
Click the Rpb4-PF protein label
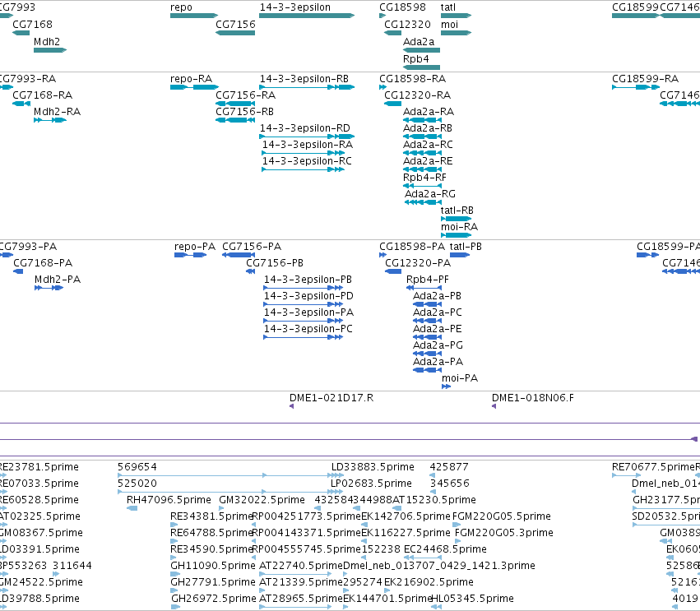[428, 280]
